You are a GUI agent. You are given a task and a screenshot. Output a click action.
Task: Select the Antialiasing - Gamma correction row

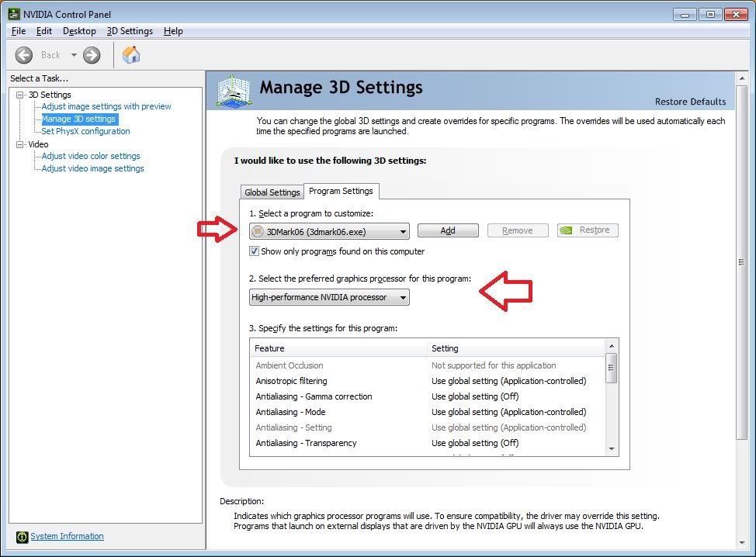(427, 396)
